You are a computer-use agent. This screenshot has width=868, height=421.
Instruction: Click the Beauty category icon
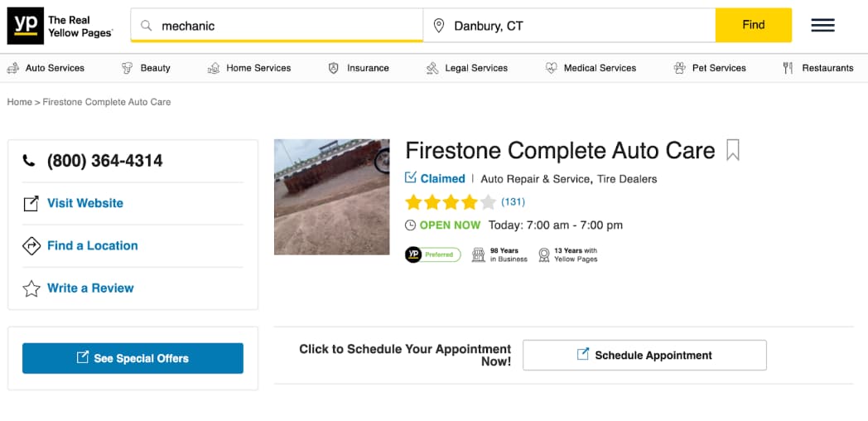tap(127, 68)
